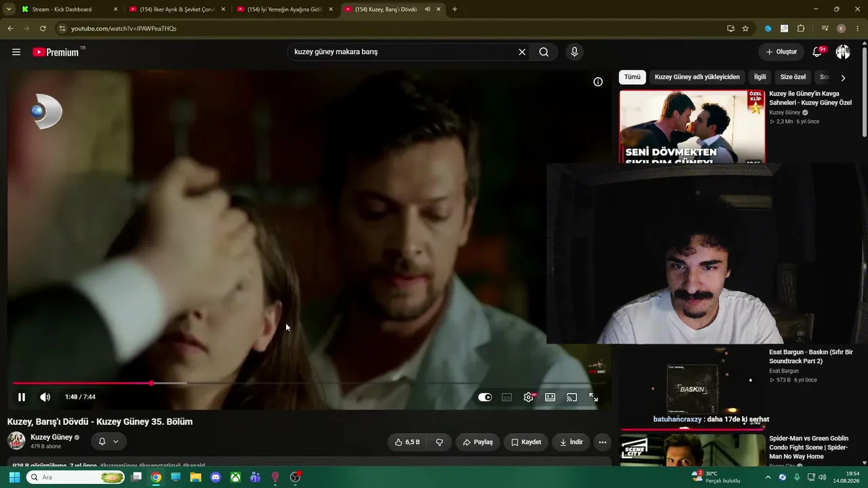Show hidden system tray icons
The image size is (868, 488).
[768, 477]
